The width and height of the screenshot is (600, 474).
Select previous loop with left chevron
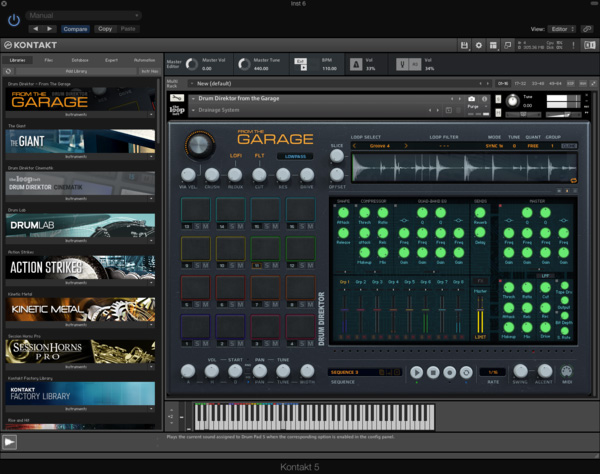[x=354, y=146]
